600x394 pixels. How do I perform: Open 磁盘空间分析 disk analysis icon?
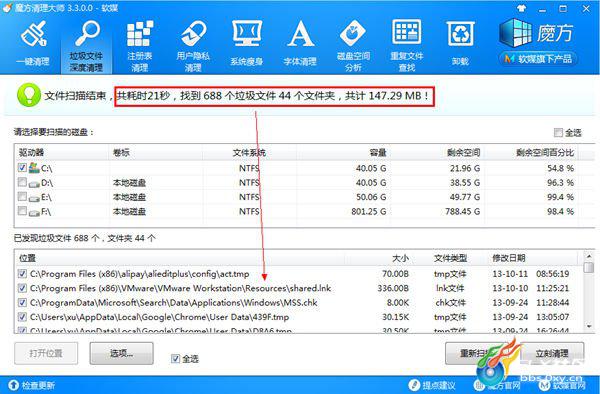(x=353, y=34)
